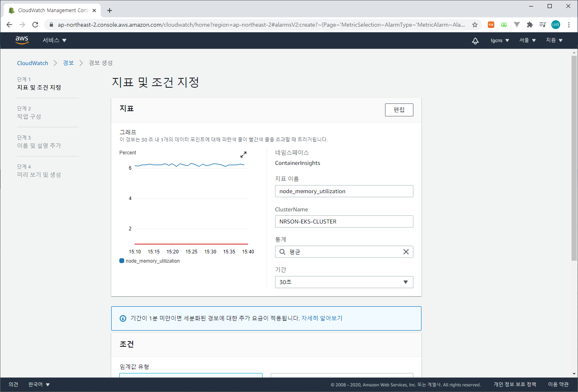Toggle the node_memory_utilization legend swatch

pos(122,261)
